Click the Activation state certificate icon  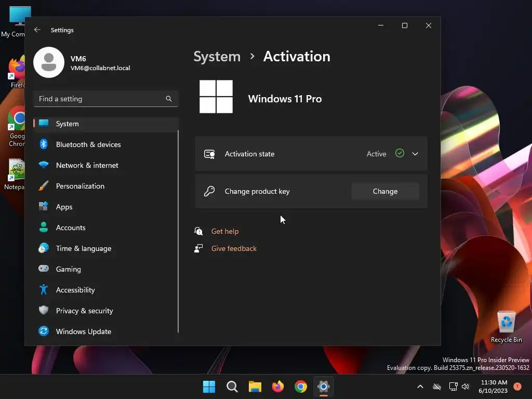click(209, 154)
